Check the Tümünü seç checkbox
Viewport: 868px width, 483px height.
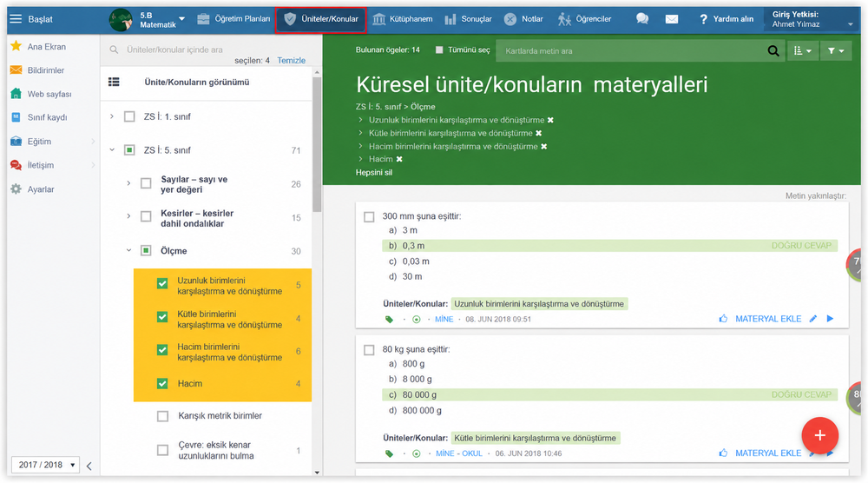tap(439, 50)
